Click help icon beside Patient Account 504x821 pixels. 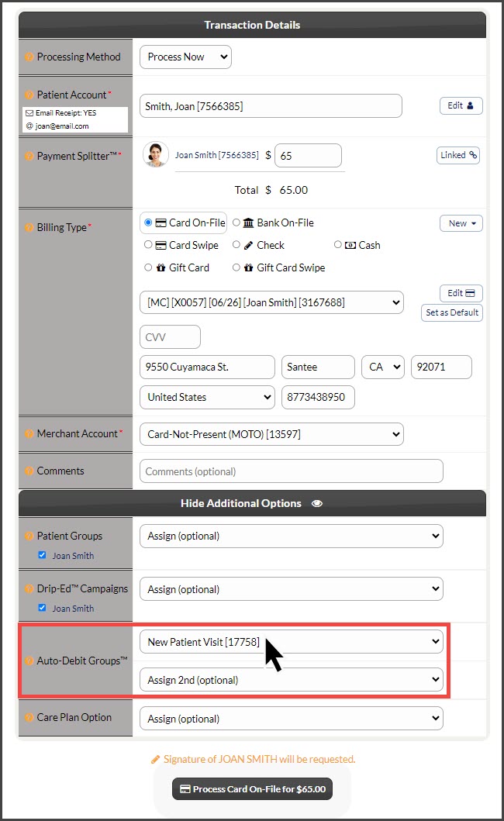tap(29, 95)
